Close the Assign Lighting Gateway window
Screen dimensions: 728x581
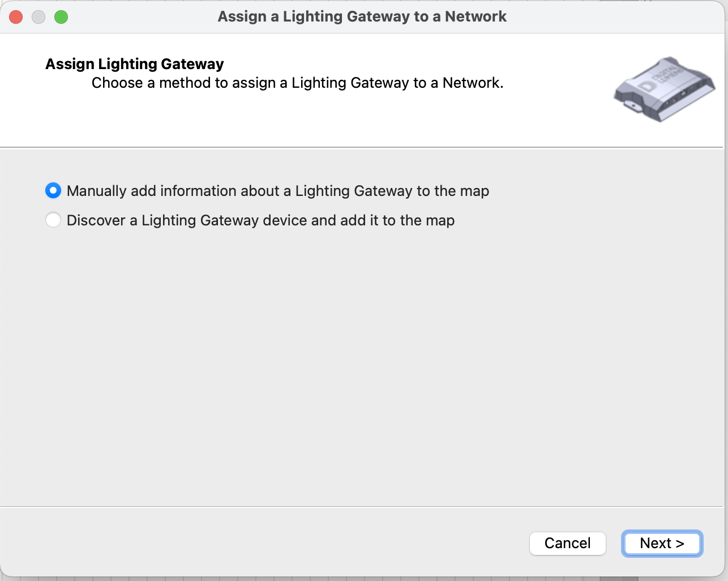tap(16, 17)
